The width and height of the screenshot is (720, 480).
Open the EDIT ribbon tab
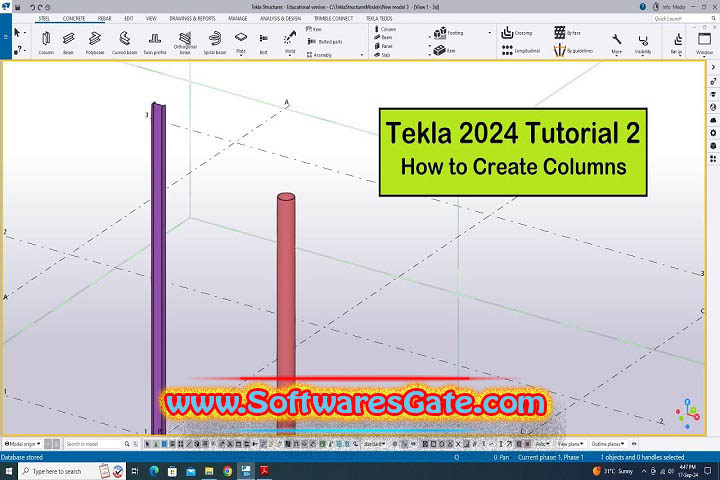[x=129, y=18]
